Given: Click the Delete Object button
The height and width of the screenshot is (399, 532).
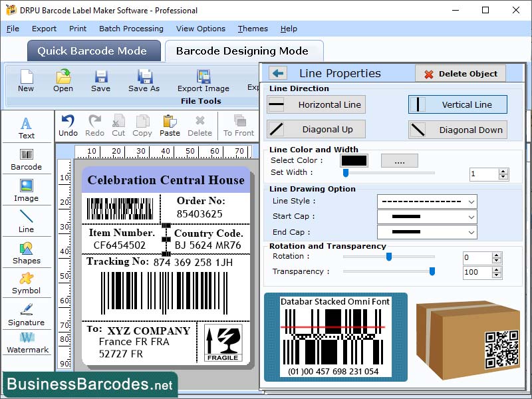Looking at the screenshot, I should coord(460,73).
